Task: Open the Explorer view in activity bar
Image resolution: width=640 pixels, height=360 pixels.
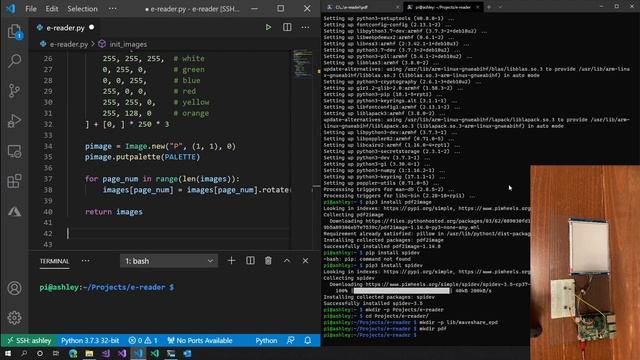Action: (x=14, y=31)
